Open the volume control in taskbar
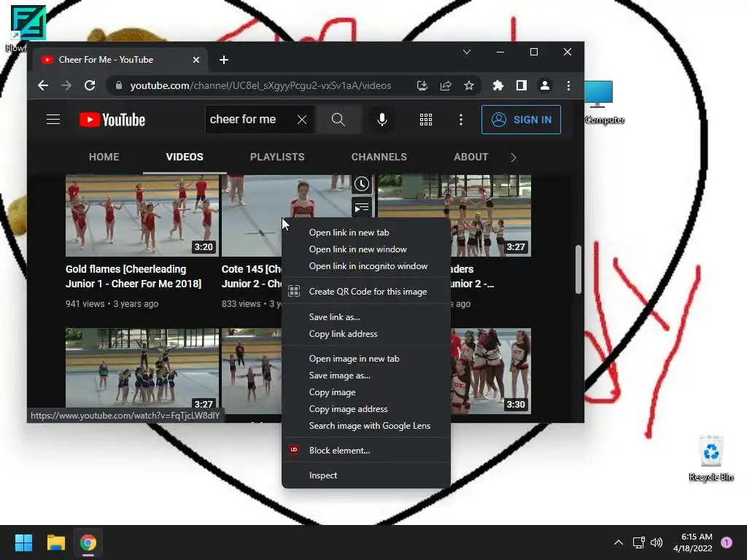Viewport: 747px width, 560px height. pos(657,542)
